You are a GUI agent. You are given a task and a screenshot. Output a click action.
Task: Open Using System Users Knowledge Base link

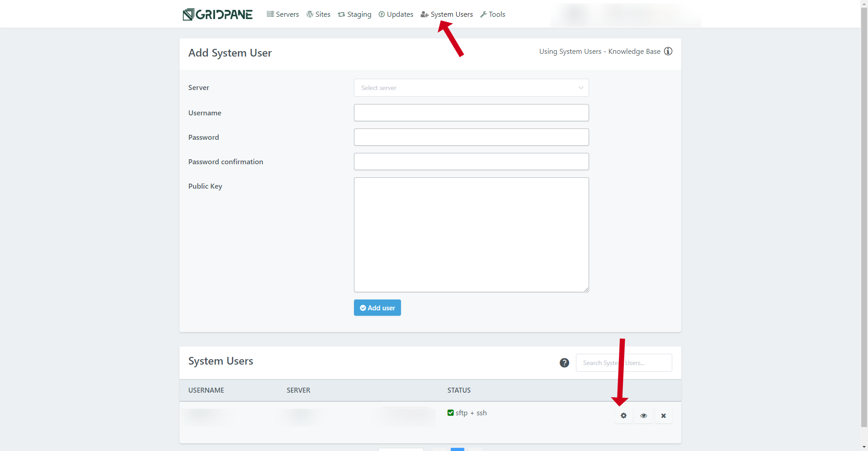point(599,52)
